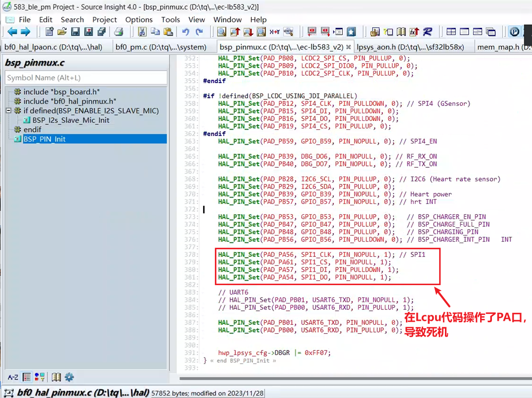The image size is (532, 398).
Task: Open the Options menu
Action: [x=139, y=20]
